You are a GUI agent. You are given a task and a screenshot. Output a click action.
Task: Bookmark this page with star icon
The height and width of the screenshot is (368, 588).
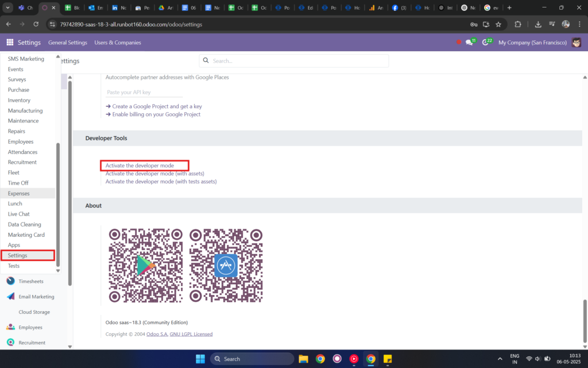(498, 24)
